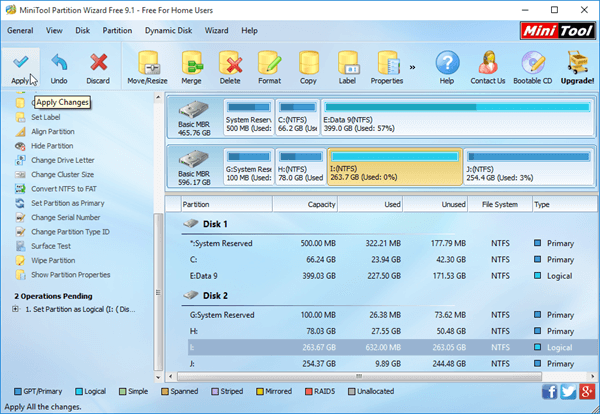Open the Facebook icon
600x414 pixels.
point(549,392)
